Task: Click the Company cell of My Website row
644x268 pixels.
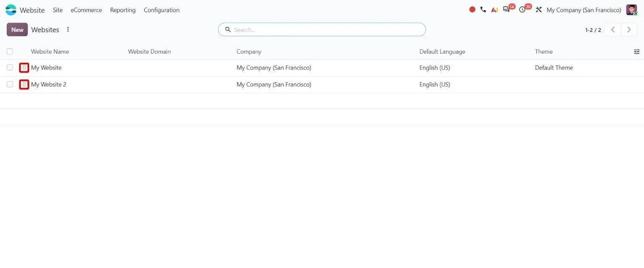Action: click(274, 68)
